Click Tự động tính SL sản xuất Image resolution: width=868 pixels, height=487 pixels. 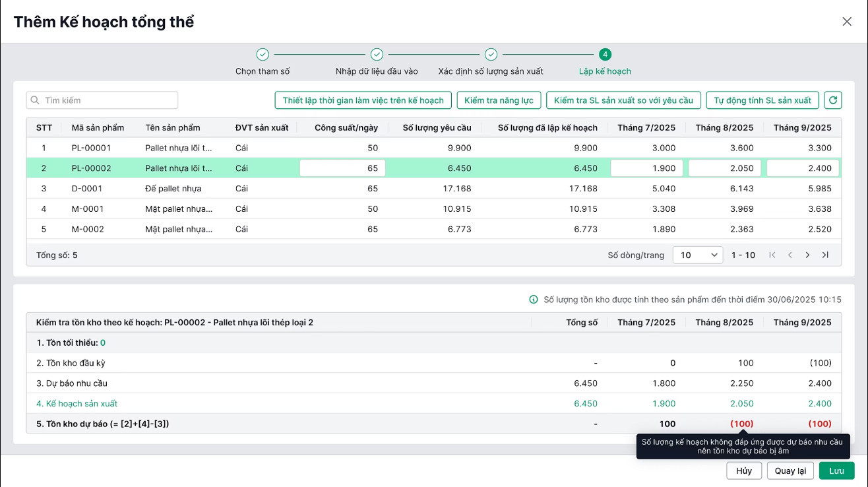pyautogui.click(x=762, y=100)
